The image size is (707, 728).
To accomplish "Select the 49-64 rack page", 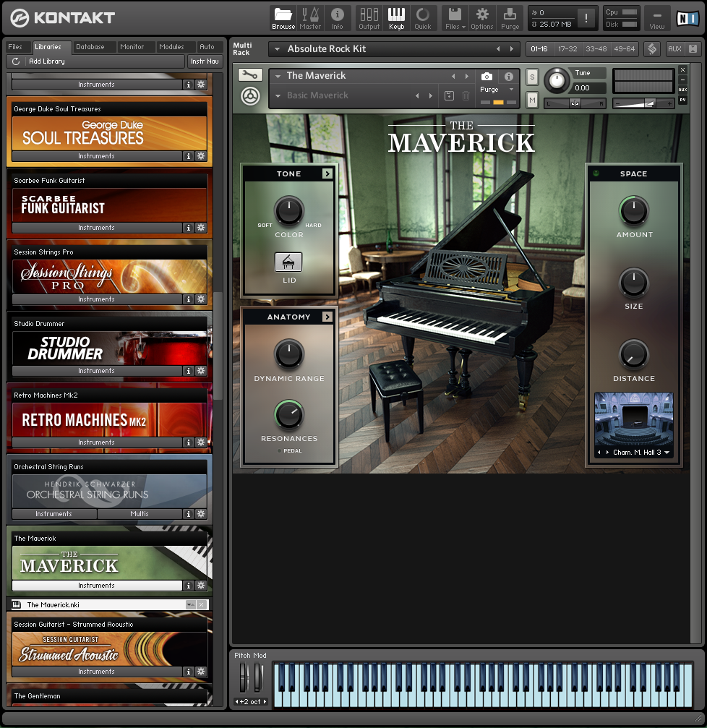I will coord(624,48).
